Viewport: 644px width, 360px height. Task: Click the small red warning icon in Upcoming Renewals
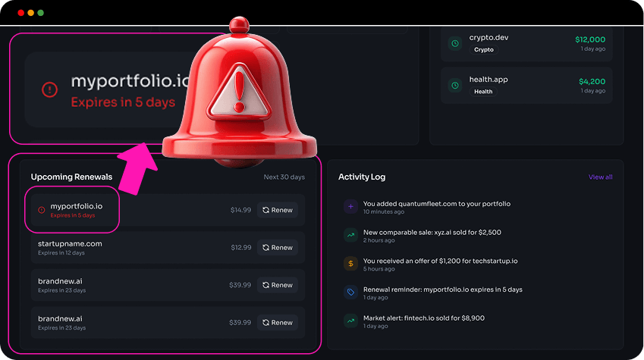[42, 210]
